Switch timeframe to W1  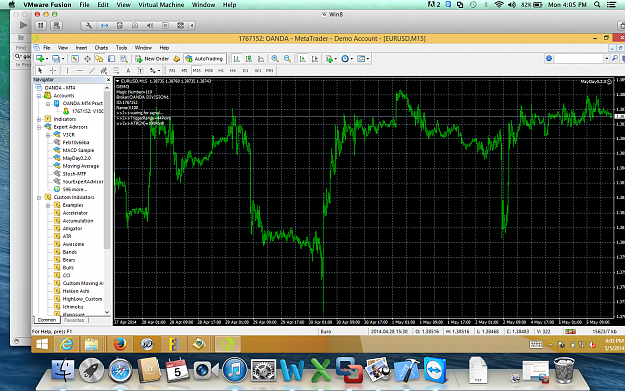(x=257, y=71)
